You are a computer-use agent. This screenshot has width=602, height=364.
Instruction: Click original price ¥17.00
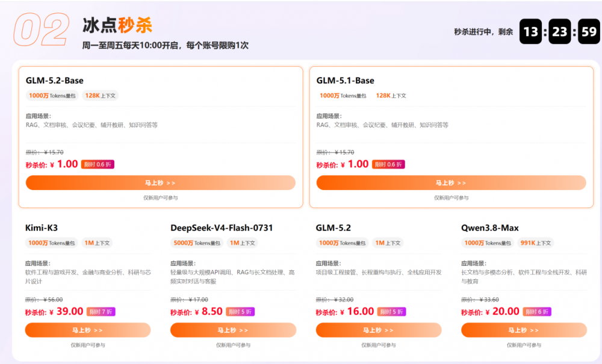coord(189,300)
